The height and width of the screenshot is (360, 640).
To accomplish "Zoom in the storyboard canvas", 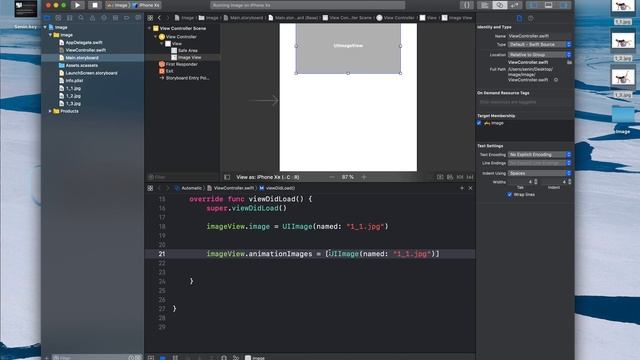I will (364, 177).
